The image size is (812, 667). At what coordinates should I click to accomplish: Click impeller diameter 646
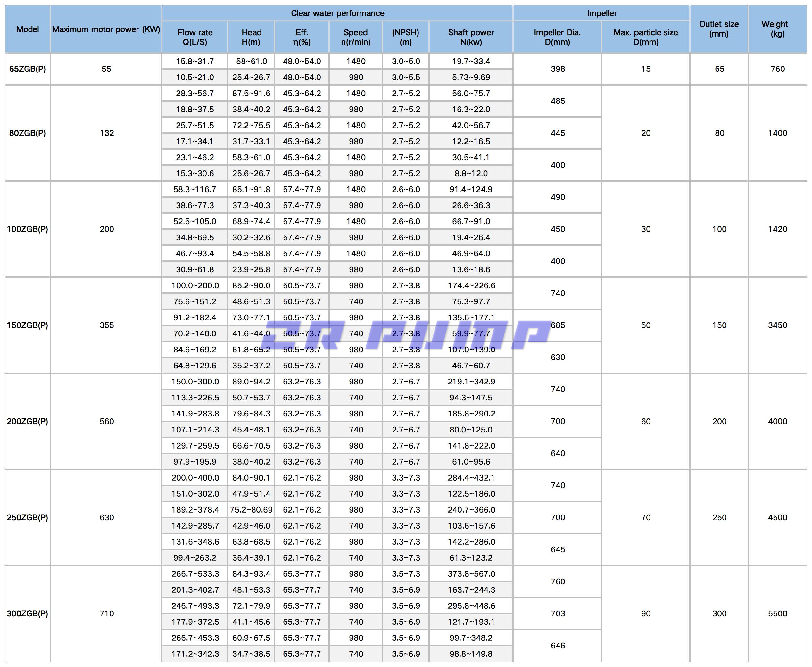click(557, 646)
